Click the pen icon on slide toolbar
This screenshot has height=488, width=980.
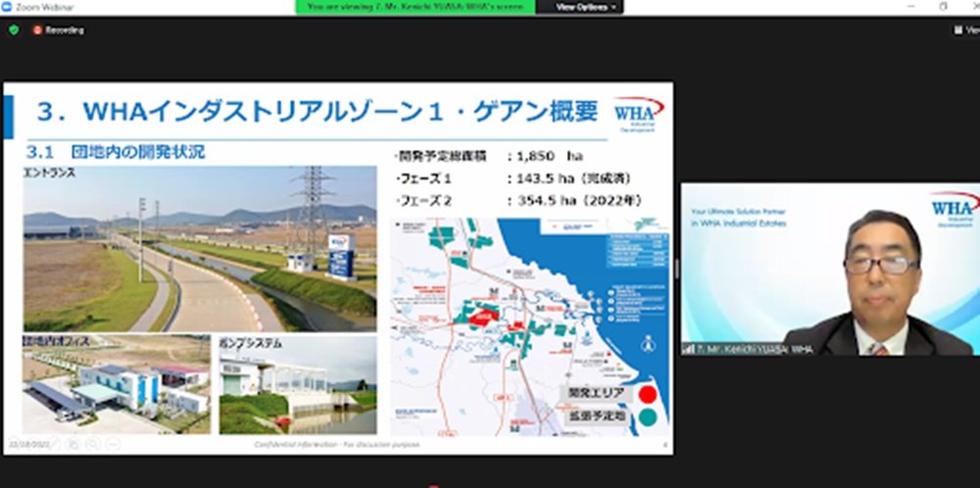[x=53, y=444]
